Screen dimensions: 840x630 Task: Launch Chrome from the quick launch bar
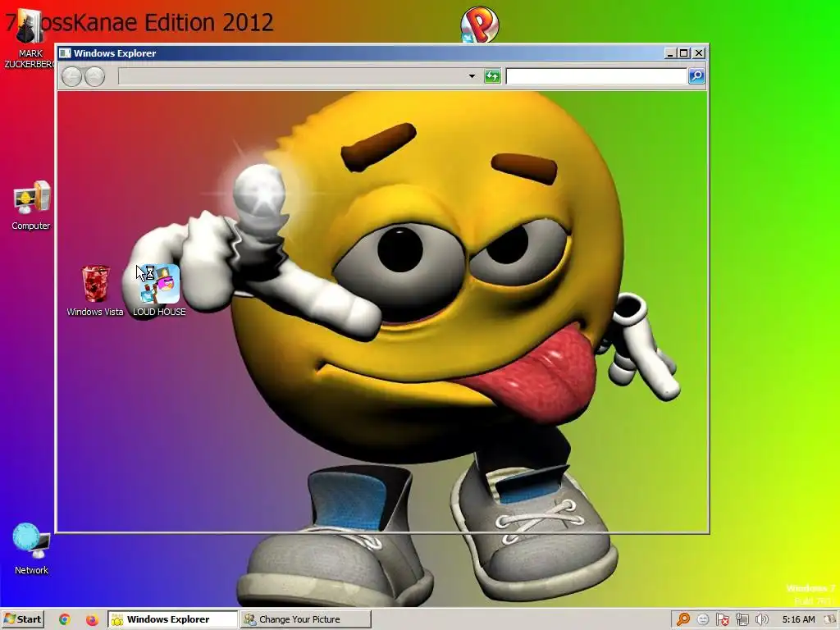(64, 619)
